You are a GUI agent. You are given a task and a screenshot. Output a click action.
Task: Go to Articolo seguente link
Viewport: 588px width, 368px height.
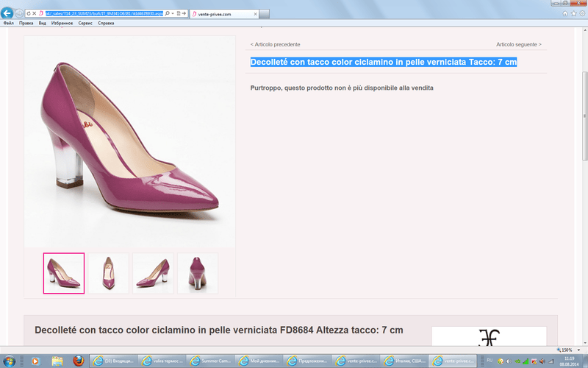point(518,44)
